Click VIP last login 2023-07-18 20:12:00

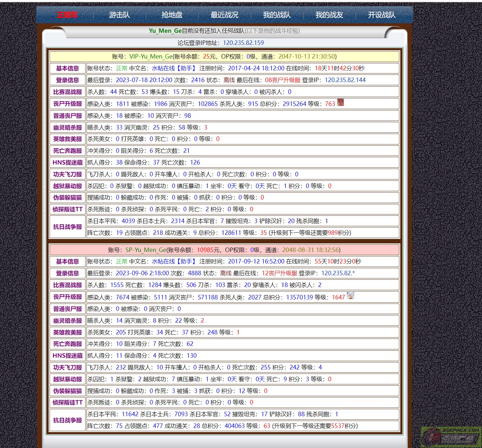(144, 80)
